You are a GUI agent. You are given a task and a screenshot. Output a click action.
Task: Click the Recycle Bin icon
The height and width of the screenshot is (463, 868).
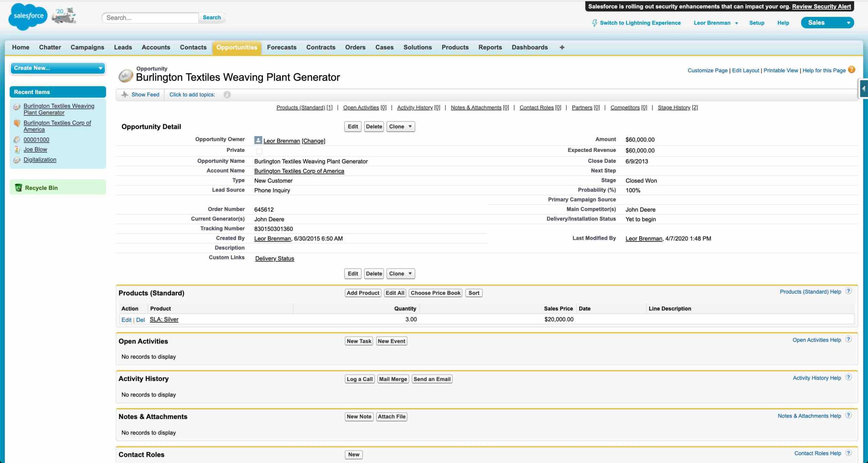click(x=19, y=188)
